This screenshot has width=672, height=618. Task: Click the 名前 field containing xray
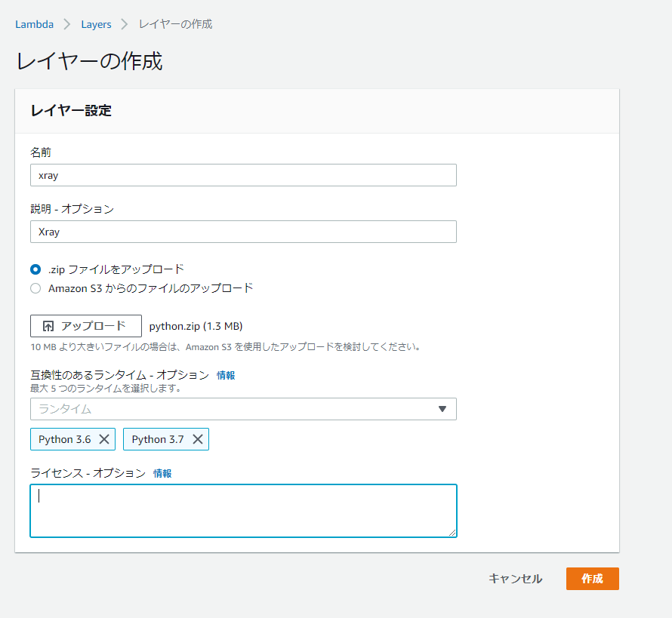[243, 175]
